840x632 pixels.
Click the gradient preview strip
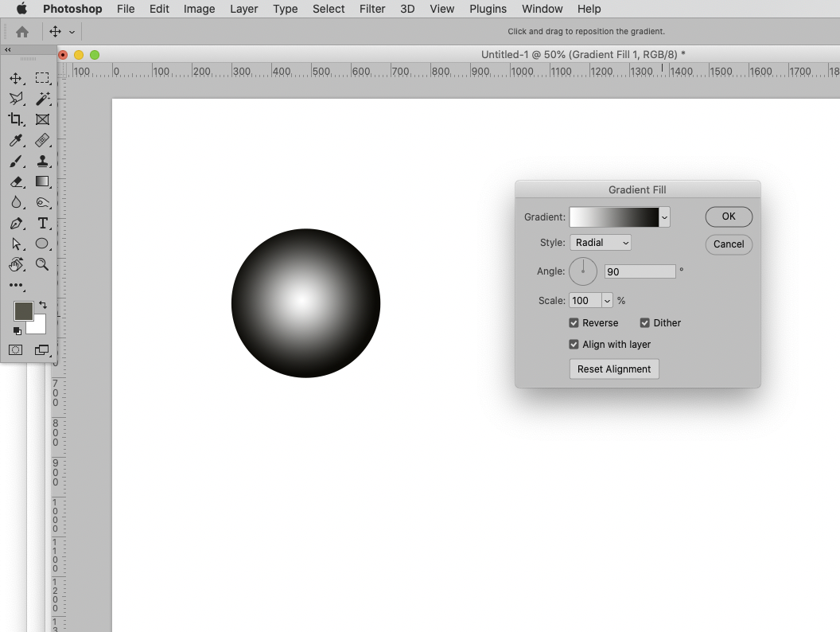point(614,217)
